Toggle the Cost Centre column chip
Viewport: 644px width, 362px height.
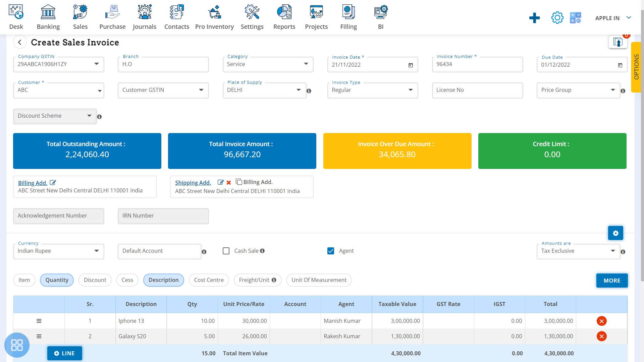[x=209, y=280]
